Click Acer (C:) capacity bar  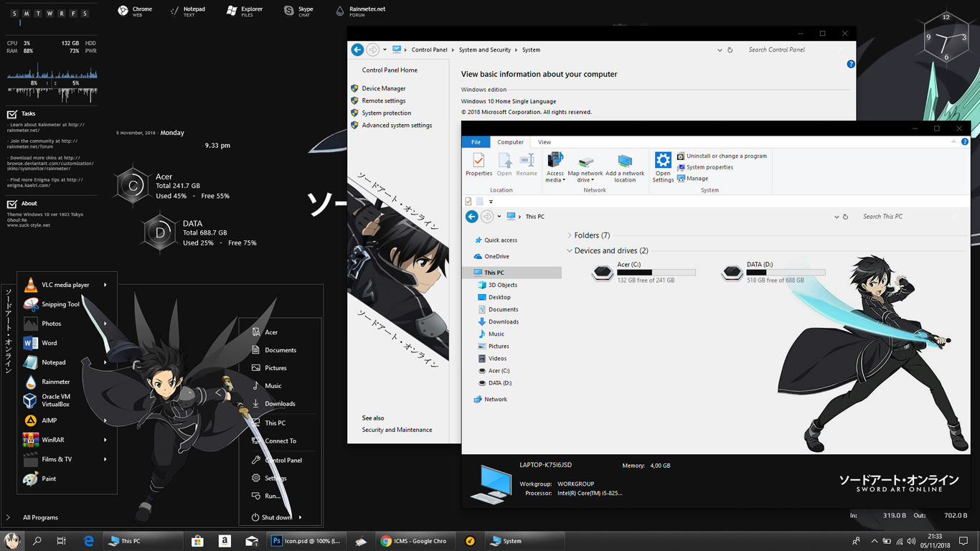coord(656,273)
